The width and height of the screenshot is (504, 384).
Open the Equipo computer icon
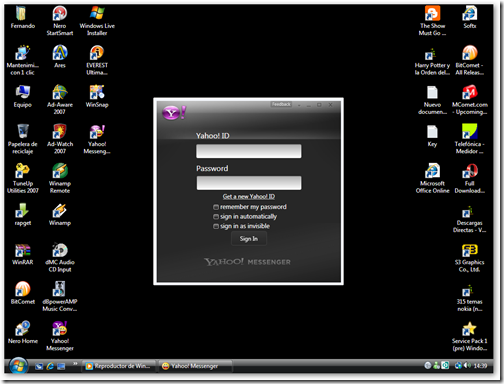click(x=22, y=96)
